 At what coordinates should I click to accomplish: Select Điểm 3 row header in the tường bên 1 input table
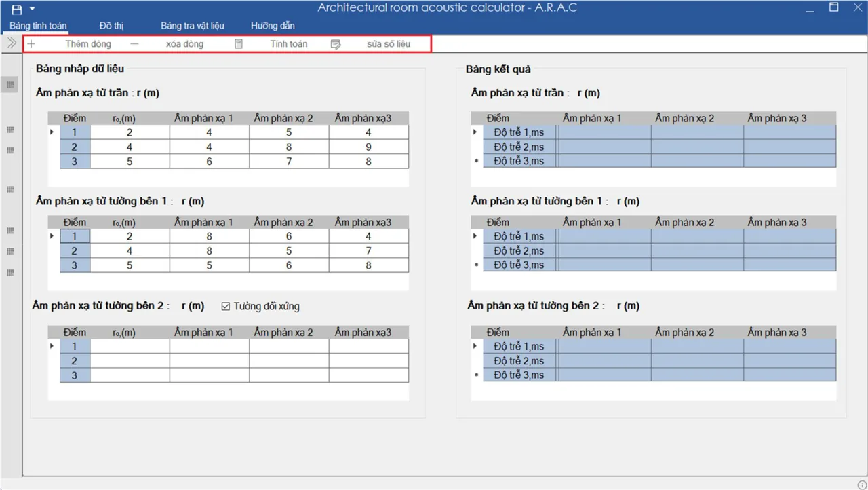click(x=75, y=265)
